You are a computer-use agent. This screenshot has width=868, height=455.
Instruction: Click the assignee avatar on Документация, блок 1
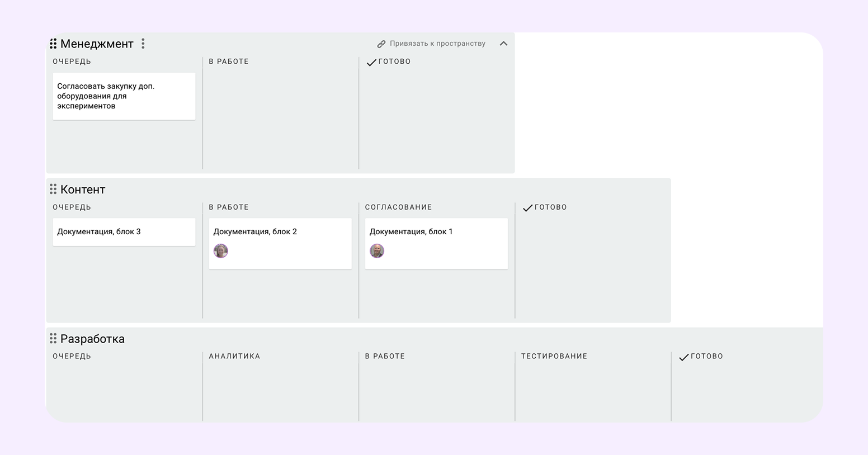tap(377, 251)
